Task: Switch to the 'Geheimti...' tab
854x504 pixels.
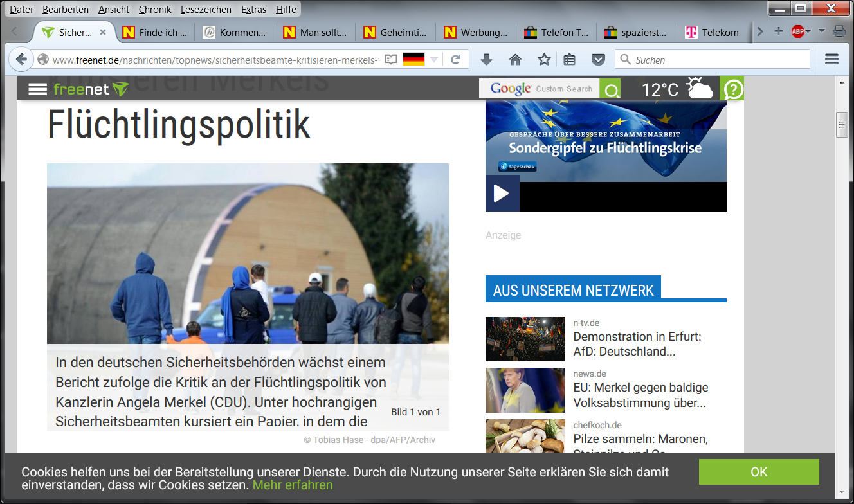Action: pyautogui.click(x=396, y=32)
